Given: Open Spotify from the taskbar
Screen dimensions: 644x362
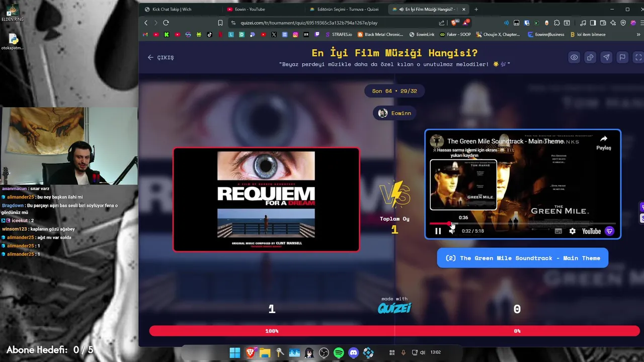Looking at the screenshot, I should click(339, 353).
